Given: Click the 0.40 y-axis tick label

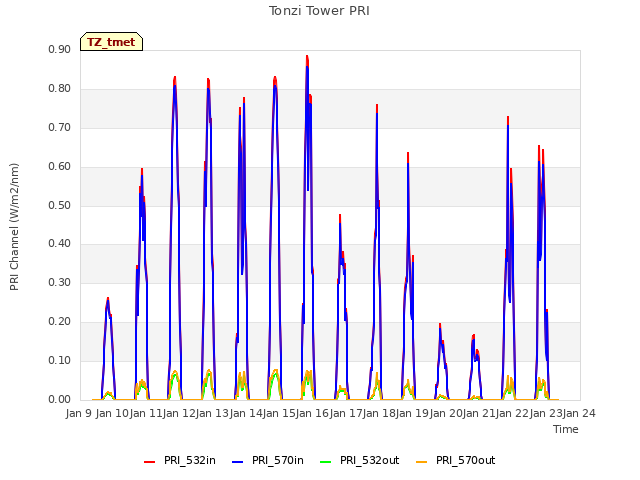Looking at the screenshot, I should pos(60,244).
